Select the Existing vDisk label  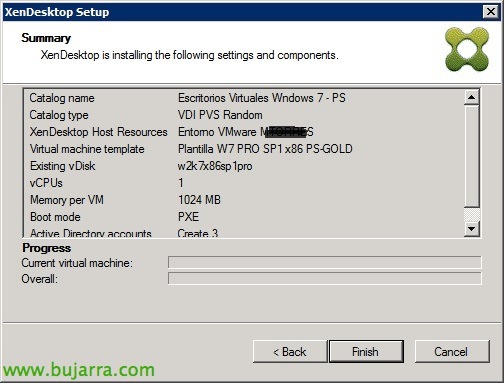point(63,166)
